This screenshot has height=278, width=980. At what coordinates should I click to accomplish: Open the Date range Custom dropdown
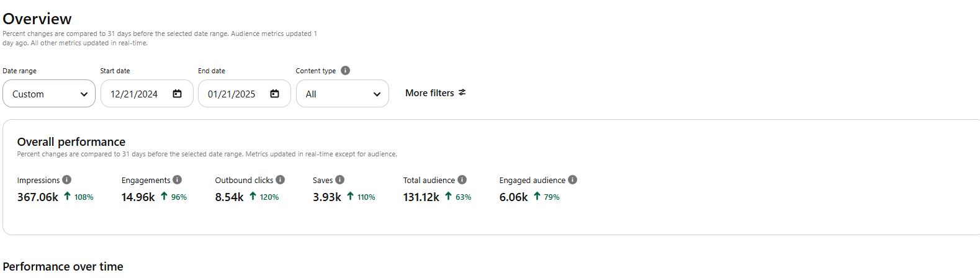point(49,94)
